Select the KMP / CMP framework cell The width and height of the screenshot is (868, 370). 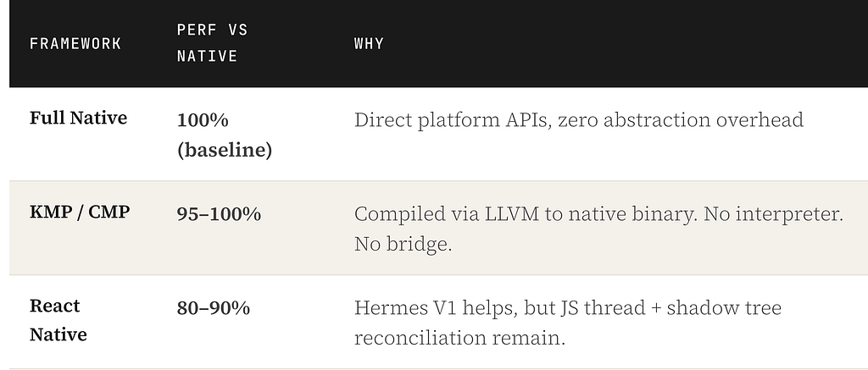tap(80, 213)
